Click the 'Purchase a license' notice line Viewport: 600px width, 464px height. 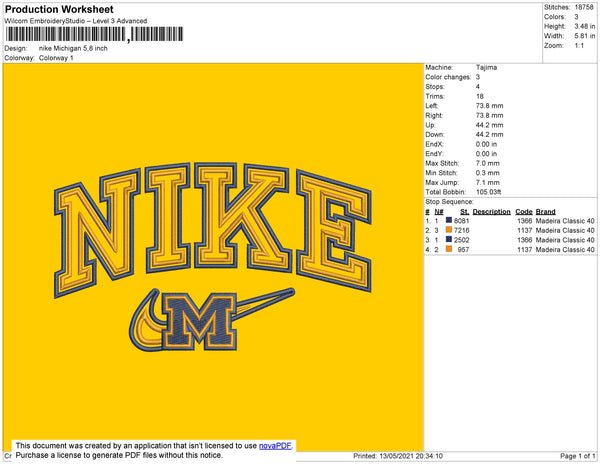tap(119, 455)
